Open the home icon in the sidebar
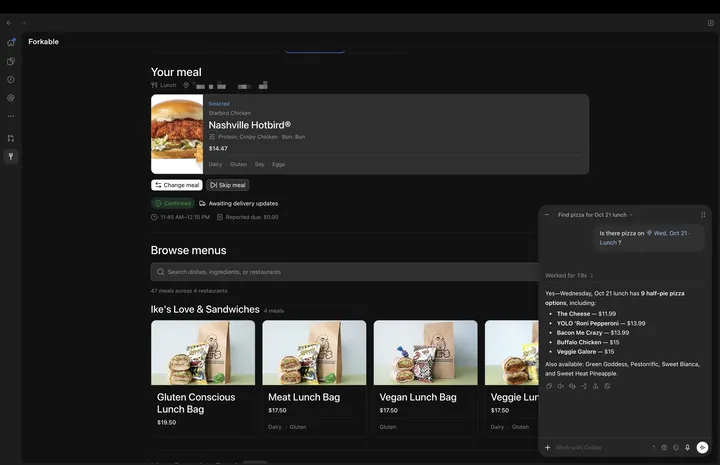The image size is (720, 465). pyautogui.click(x=11, y=42)
